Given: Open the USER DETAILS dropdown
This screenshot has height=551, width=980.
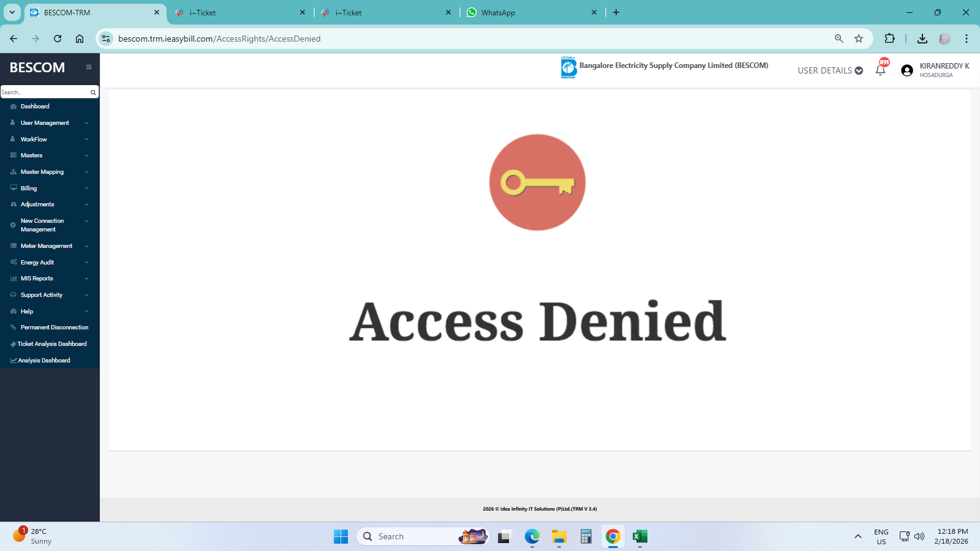Looking at the screenshot, I should 831,70.
